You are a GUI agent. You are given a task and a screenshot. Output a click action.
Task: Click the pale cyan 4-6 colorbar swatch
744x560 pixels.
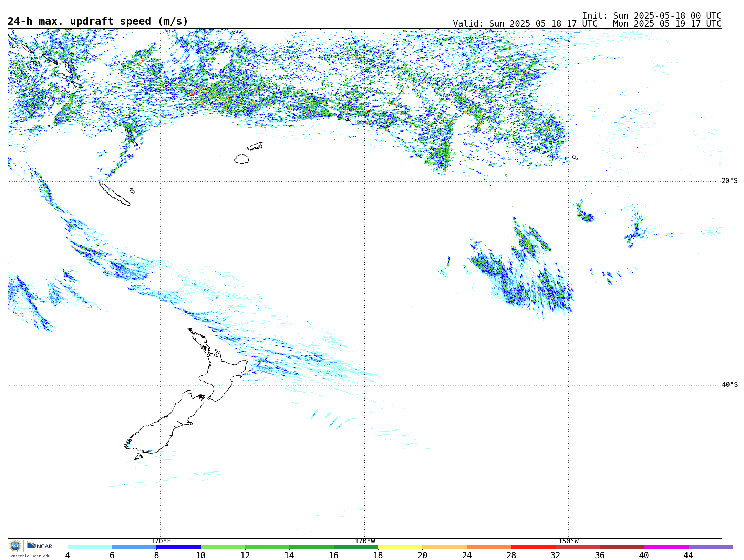(90, 547)
